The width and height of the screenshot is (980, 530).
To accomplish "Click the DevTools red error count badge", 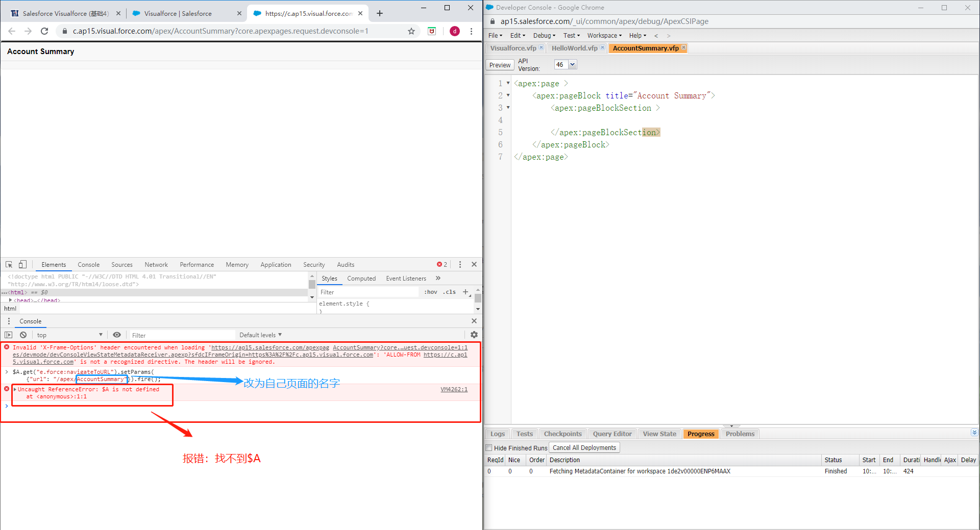I will (x=442, y=264).
